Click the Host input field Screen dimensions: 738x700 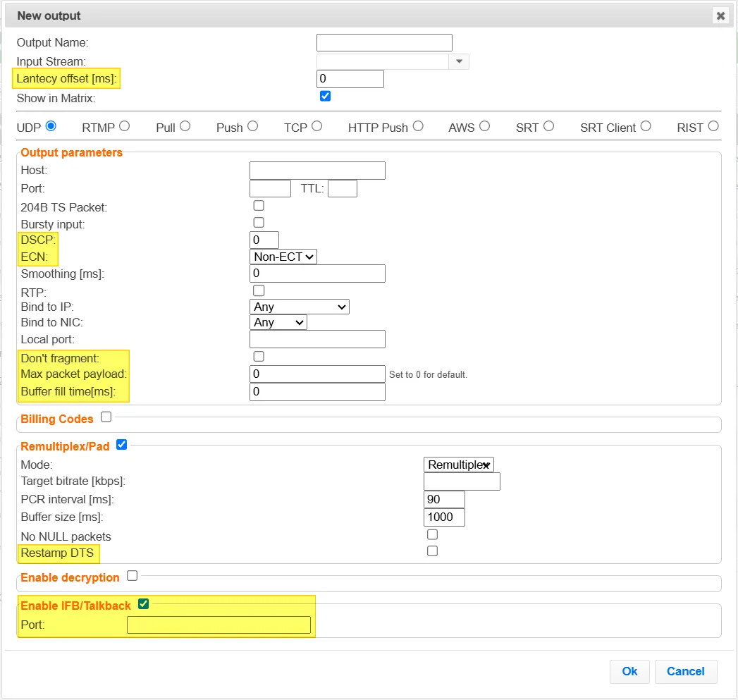[x=318, y=171]
